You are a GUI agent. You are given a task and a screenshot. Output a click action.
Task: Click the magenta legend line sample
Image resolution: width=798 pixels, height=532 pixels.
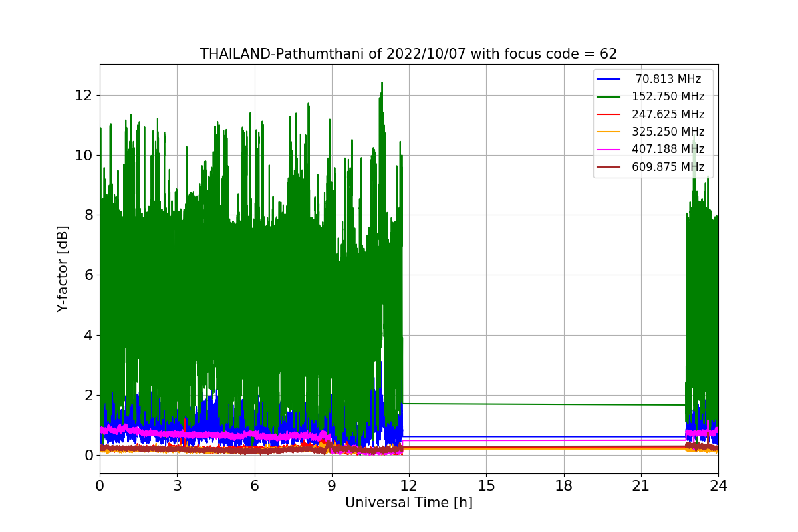608,150
